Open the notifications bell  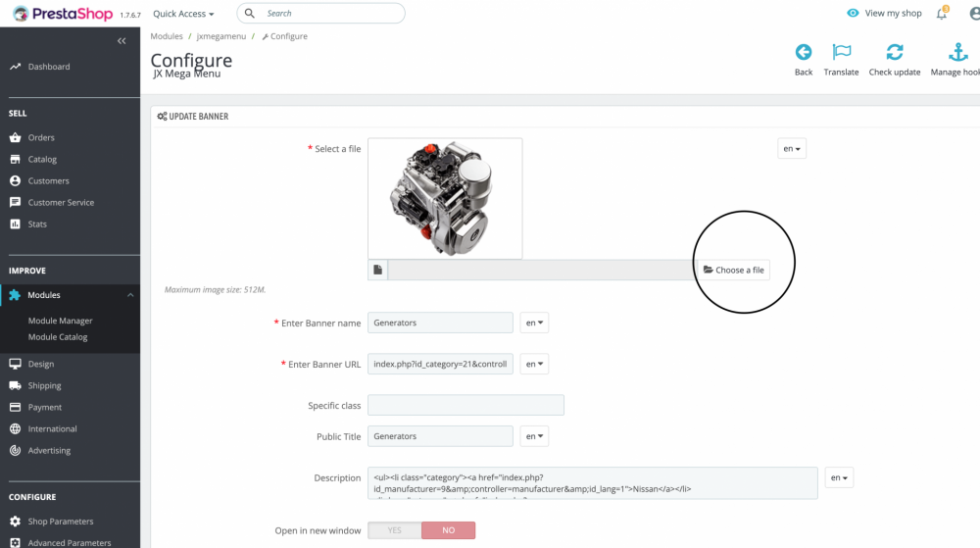[x=942, y=14]
